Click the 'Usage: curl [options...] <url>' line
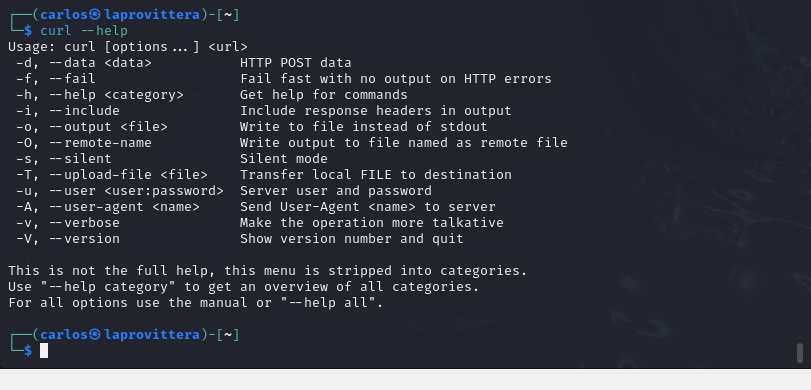The width and height of the screenshot is (811, 390). [x=128, y=47]
